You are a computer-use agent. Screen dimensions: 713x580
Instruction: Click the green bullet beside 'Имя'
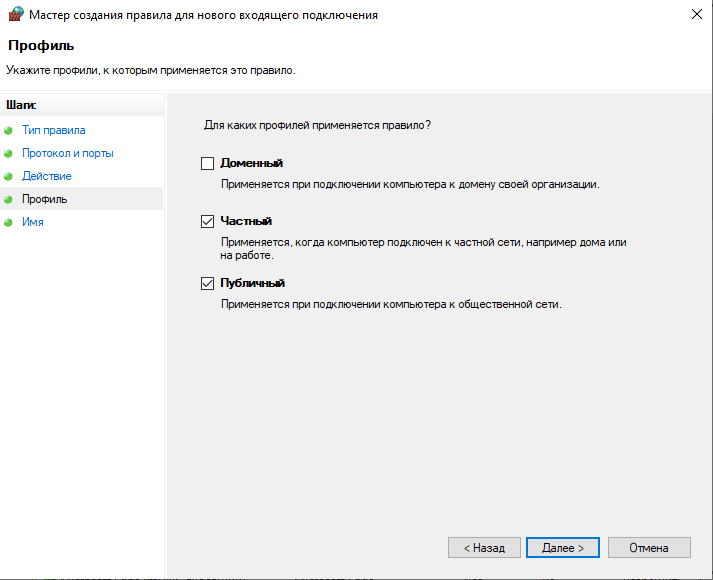click(x=9, y=223)
